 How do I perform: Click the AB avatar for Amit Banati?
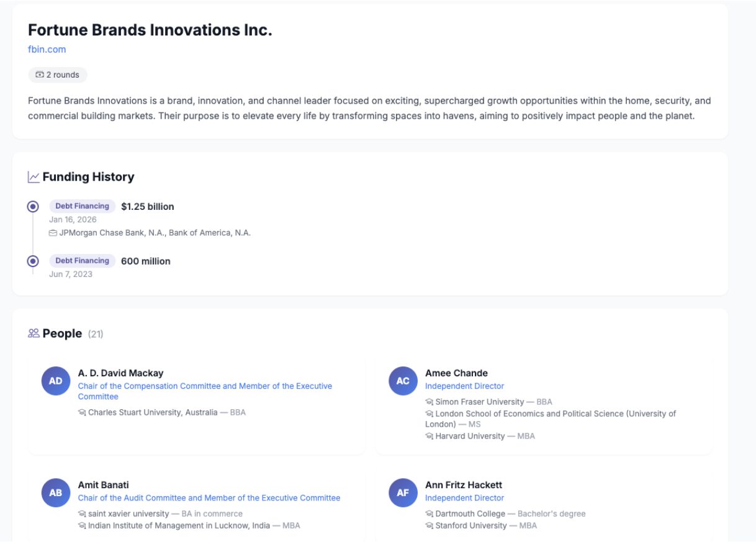point(56,492)
